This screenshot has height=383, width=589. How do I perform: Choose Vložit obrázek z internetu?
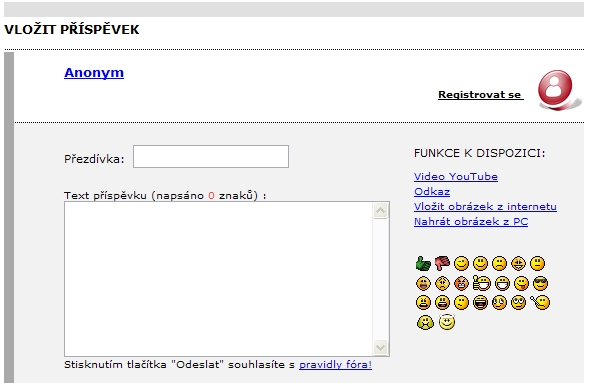[485, 207]
